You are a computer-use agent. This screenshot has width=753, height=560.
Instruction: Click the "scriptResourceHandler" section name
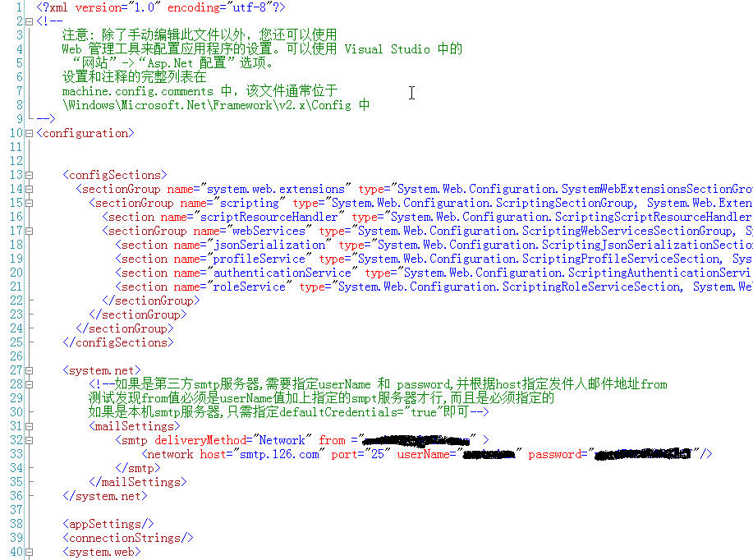pyautogui.click(x=269, y=217)
